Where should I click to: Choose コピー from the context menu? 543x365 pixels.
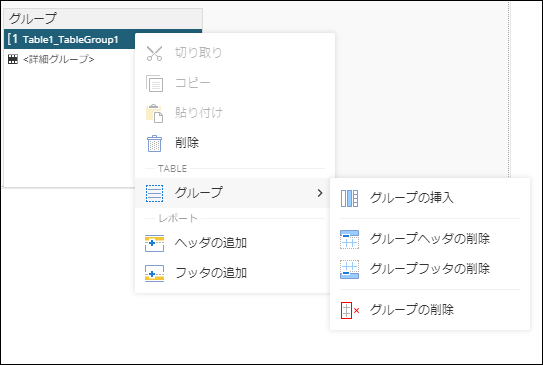(x=235, y=83)
